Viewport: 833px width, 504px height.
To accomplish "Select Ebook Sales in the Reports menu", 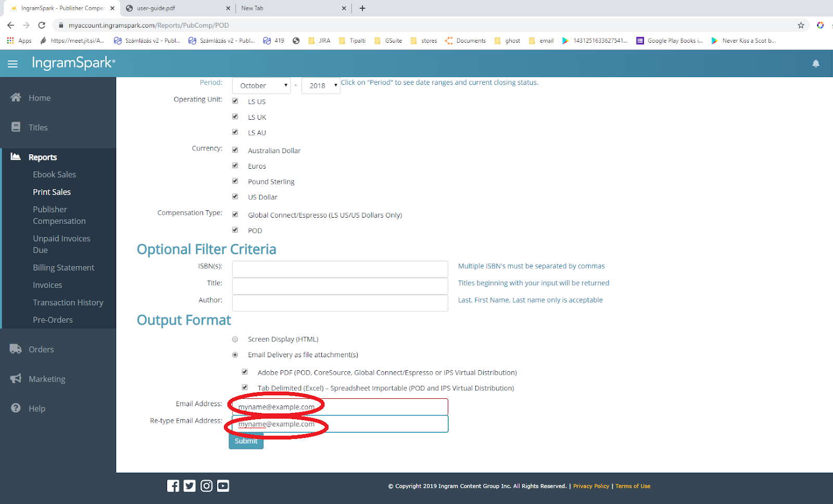I will tap(54, 174).
